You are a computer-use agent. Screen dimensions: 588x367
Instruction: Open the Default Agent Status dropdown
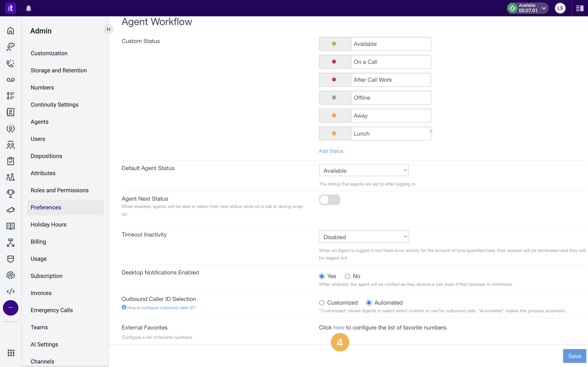[364, 170]
